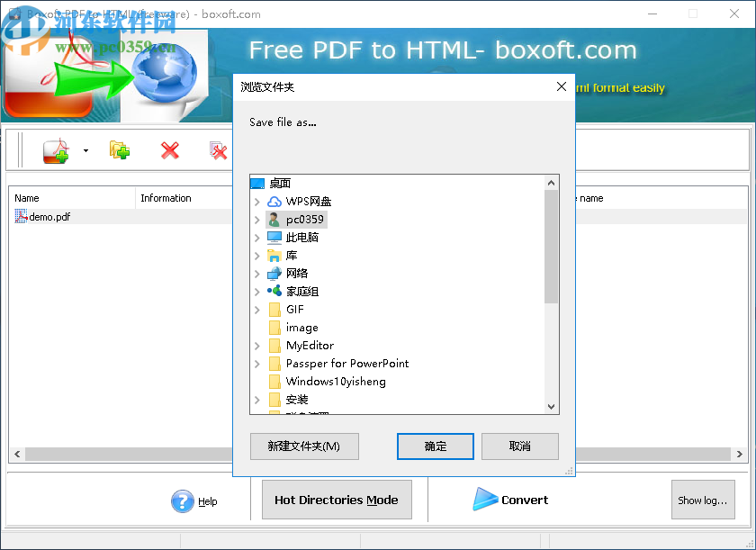This screenshot has height=550, width=756.
Task: Click the demo.pdf file icon
Action: 20,216
